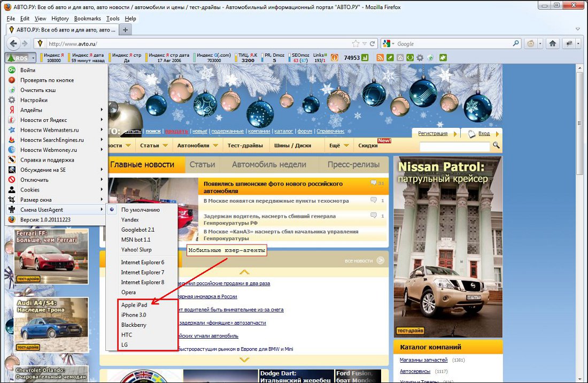Image resolution: width=588 pixels, height=383 pixels.
Task: Bookmark this page with the star icon
Action: pos(356,44)
